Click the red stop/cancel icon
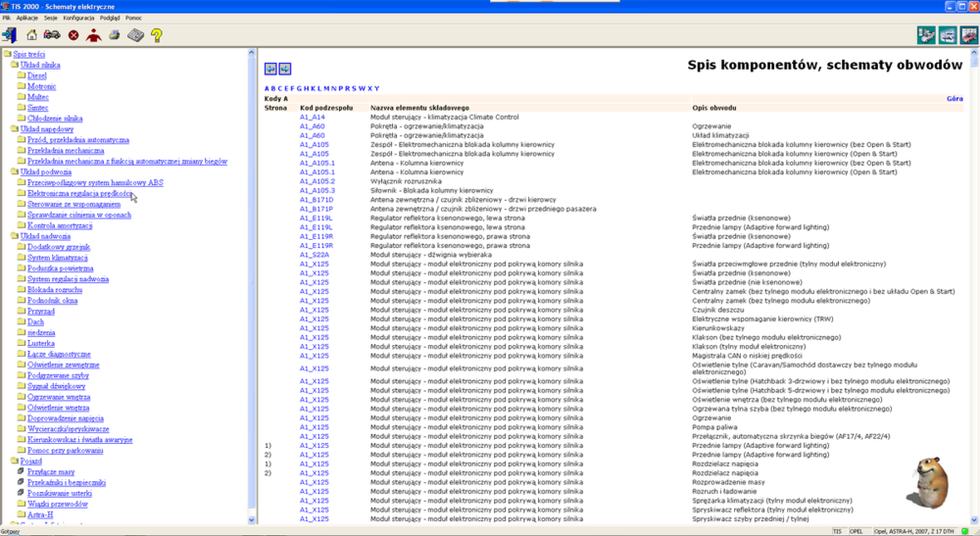 pyautogui.click(x=73, y=35)
